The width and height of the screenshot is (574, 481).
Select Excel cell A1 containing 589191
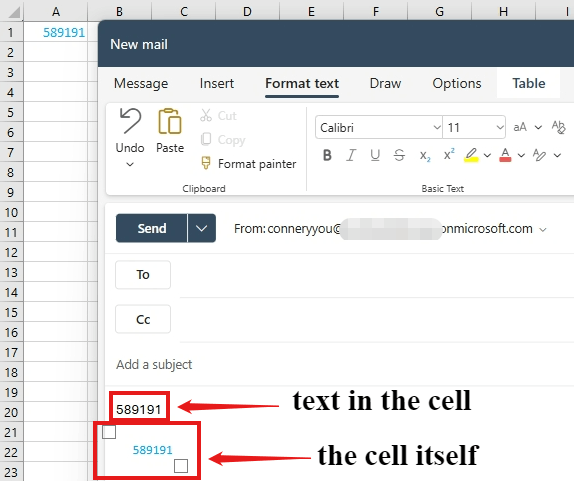56,32
